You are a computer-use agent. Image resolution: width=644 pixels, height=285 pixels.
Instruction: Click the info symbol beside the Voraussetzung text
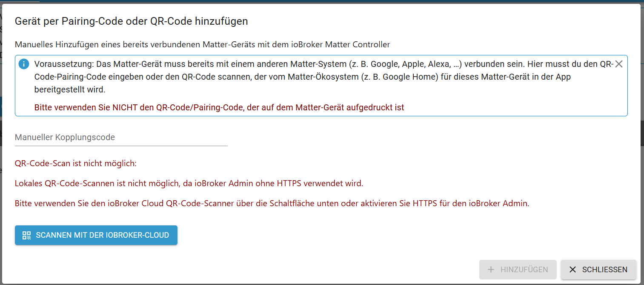(x=24, y=64)
